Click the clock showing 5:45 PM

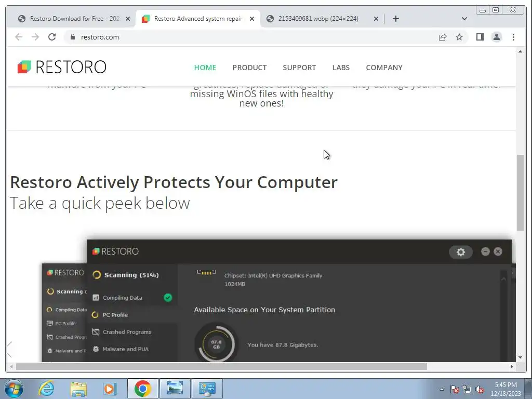coord(506,389)
